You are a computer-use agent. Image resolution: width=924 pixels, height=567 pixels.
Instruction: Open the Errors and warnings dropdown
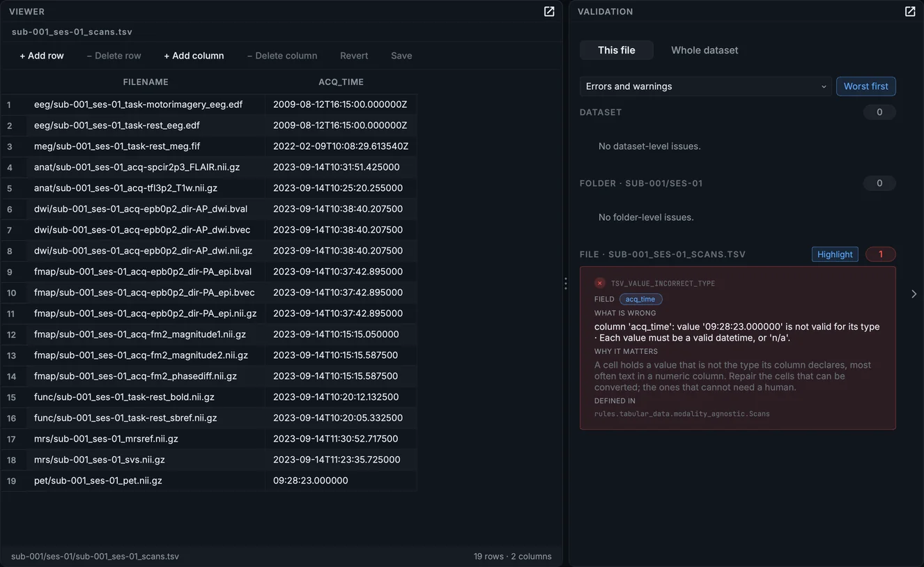click(x=705, y=86)
